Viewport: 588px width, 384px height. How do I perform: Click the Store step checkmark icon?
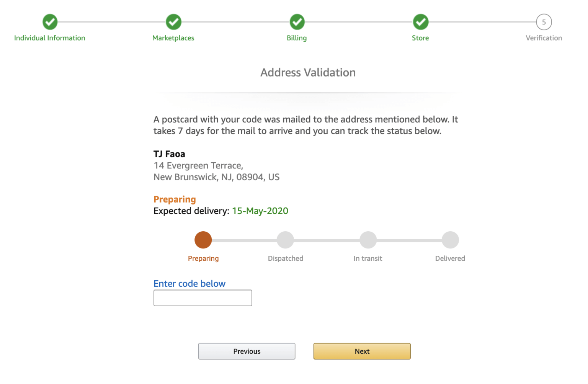point(420,22)
